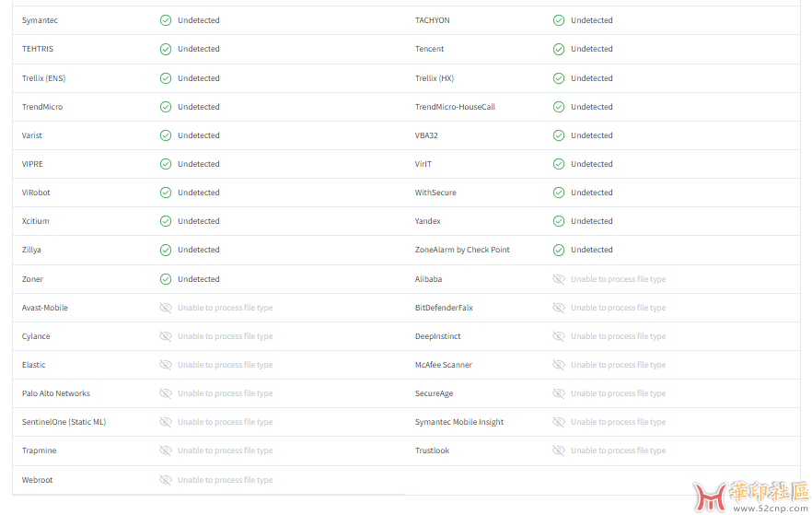Click crossed-eye icon for Symantec Mobile Insight
Screen dimensions: 812x515
[x=558, y=422]
